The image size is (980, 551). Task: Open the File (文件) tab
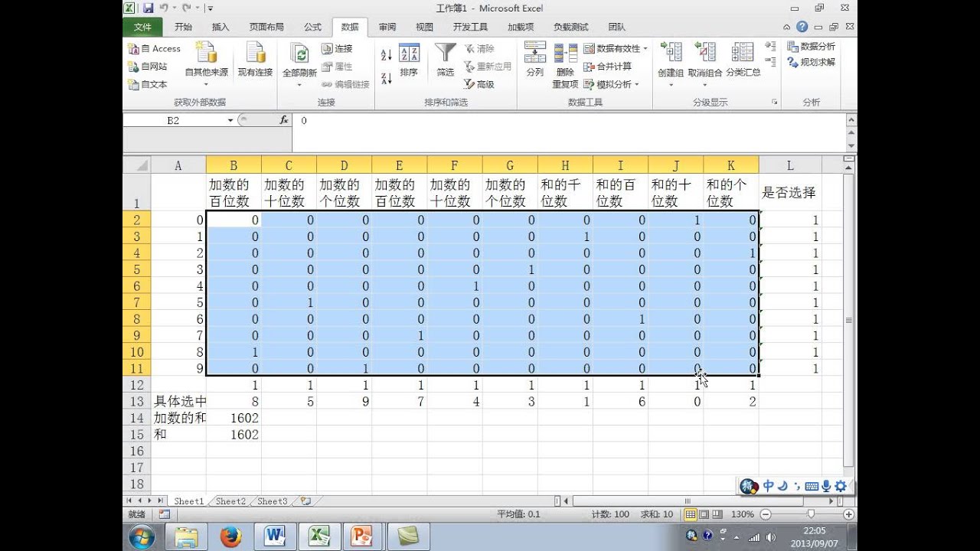pyautogui.click(x=142, y=27)
